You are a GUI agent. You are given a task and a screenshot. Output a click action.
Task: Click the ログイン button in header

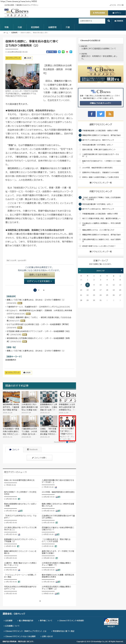[117, 13]
